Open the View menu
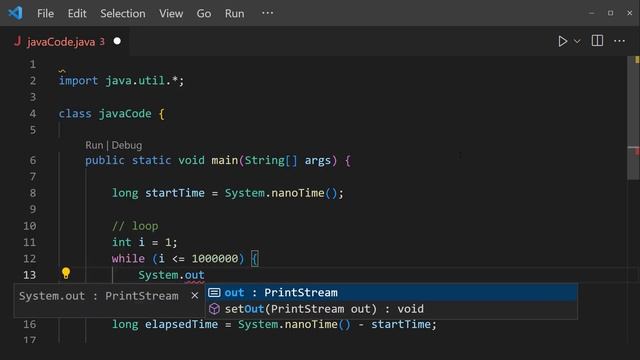 click(x=171, y=13)
